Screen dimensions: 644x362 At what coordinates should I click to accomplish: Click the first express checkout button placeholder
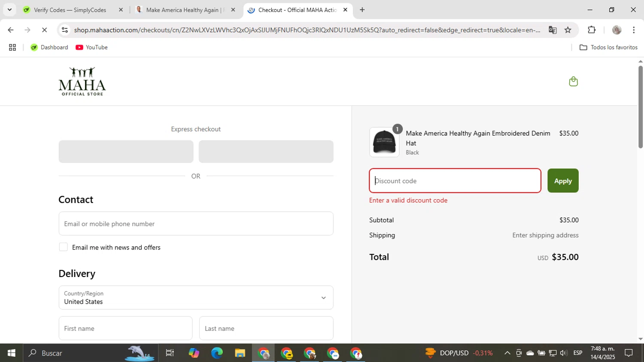pos(126,151)
